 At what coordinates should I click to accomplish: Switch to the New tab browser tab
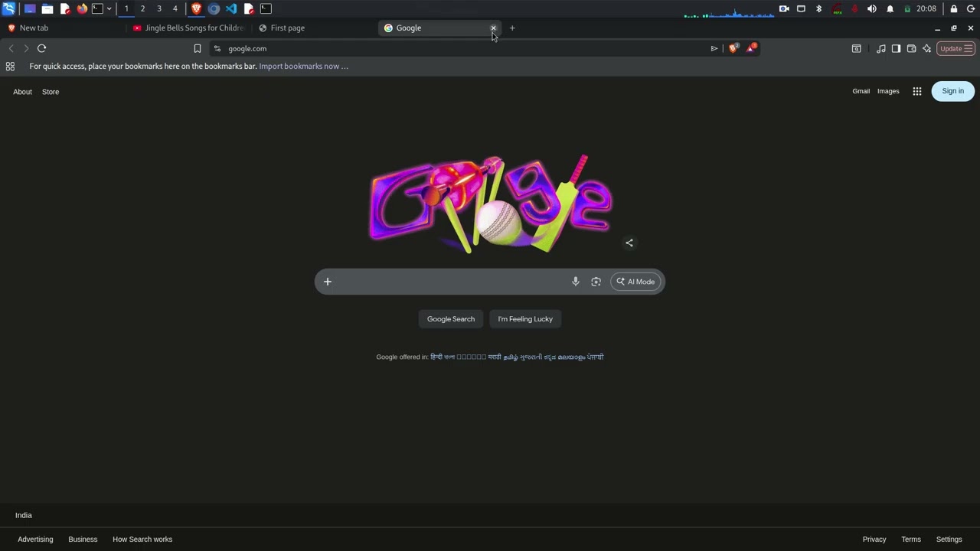coord(63,28)
